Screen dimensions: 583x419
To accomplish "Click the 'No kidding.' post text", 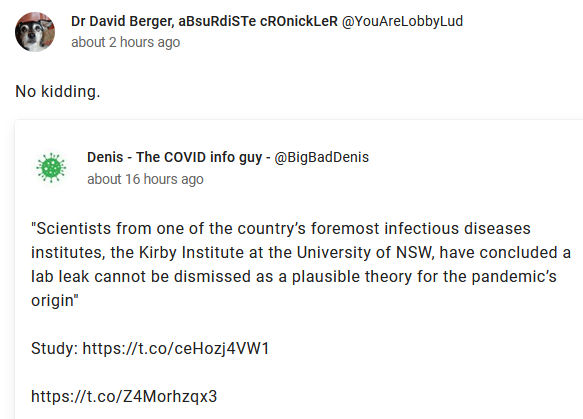I will coord(58,91).
